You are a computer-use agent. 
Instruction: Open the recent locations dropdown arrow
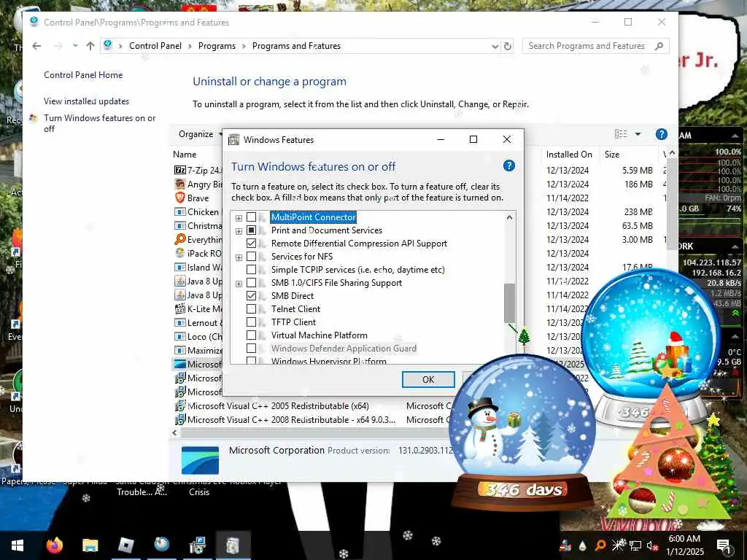coord(75,46)
